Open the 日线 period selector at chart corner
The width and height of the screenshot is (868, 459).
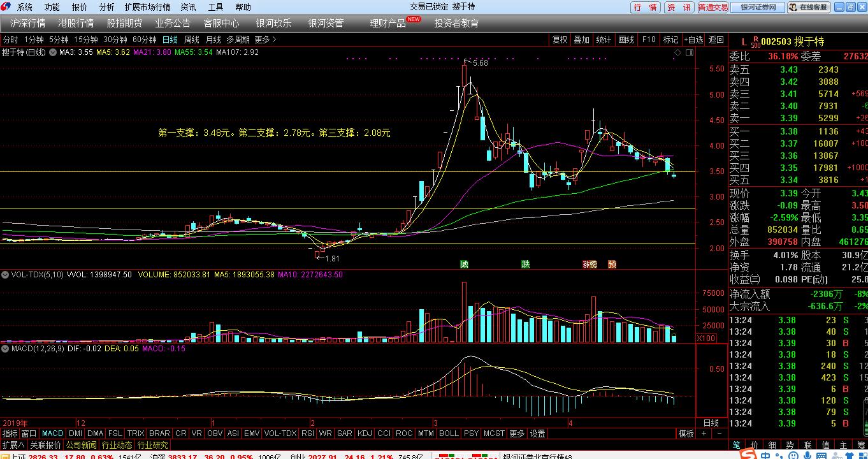pos(711,423)
